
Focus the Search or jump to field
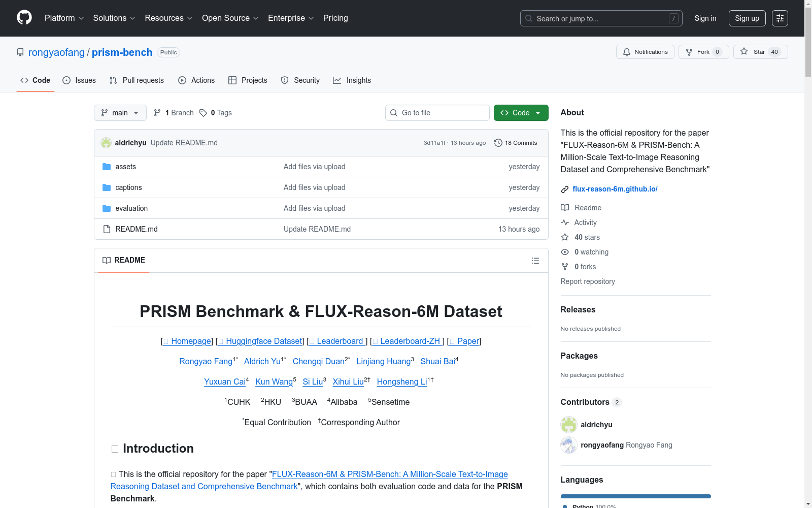(x=601, y=18)
